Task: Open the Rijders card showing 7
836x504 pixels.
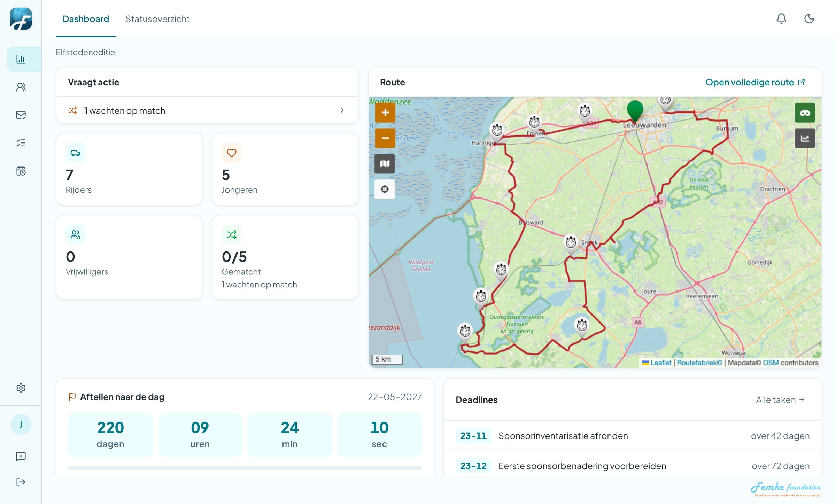Action: point(129,169)
